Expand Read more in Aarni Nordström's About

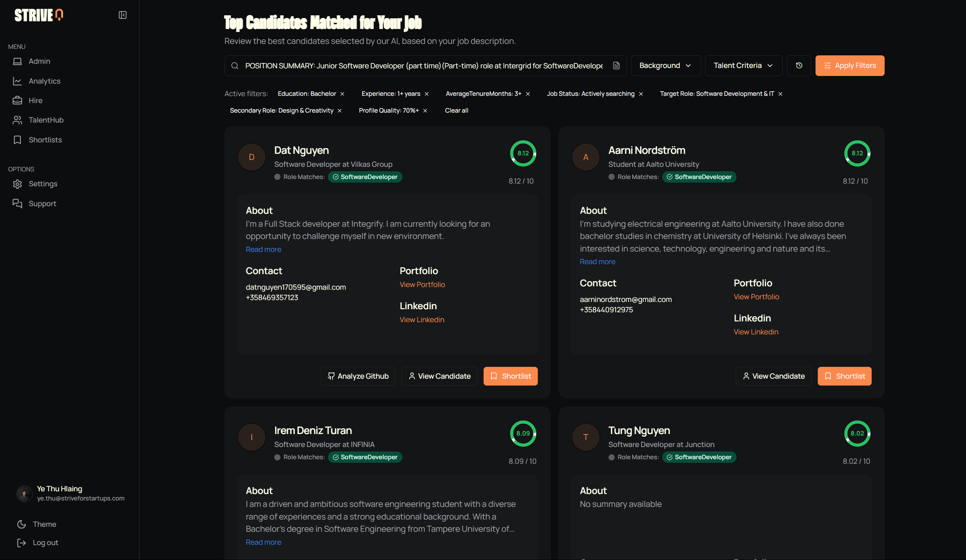point(598,261)
